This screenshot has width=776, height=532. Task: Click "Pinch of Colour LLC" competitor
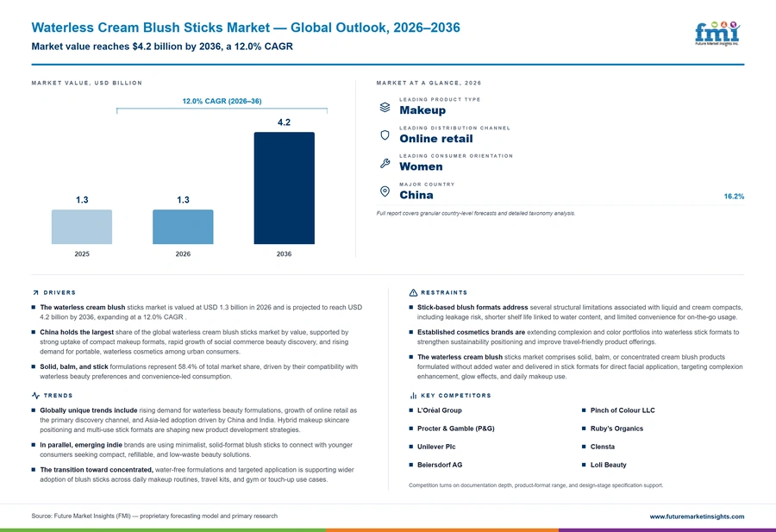(623, 410)
